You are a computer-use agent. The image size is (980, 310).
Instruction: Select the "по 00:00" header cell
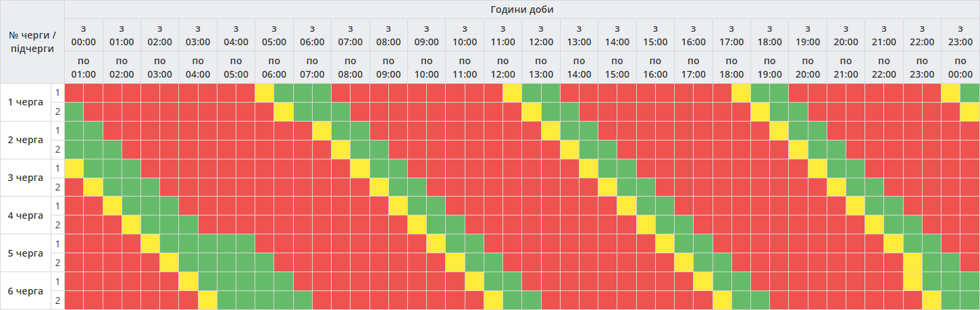coord(960,68)
